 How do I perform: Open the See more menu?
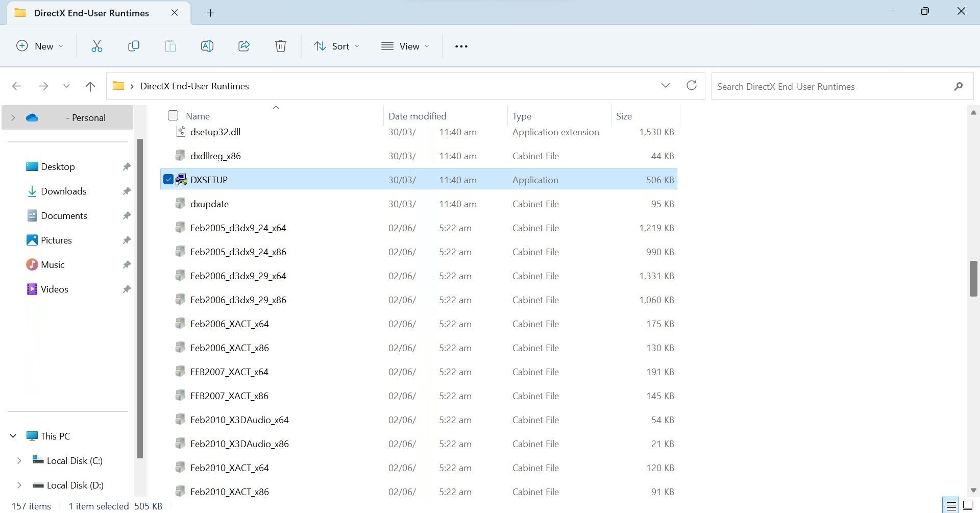[x=461, y=46]
